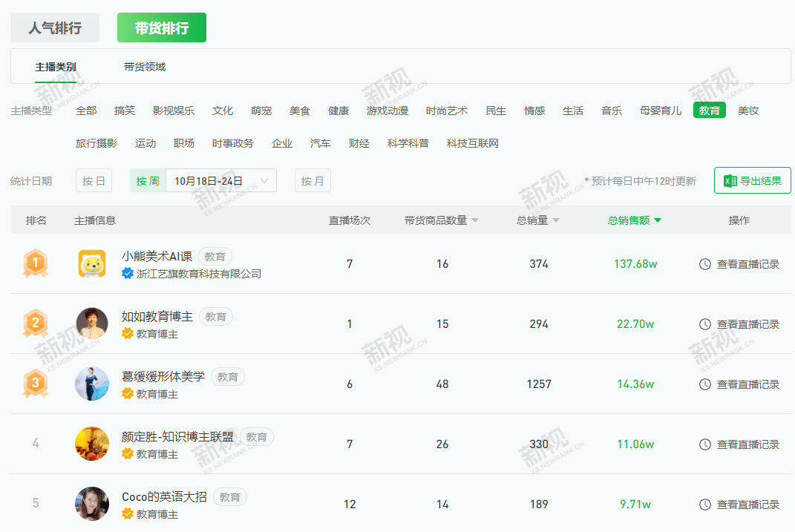Click blue verified badge under 小熊美术AI课
Screen dimensions: 795x532
pyautogui.click(x=128, y=274)
